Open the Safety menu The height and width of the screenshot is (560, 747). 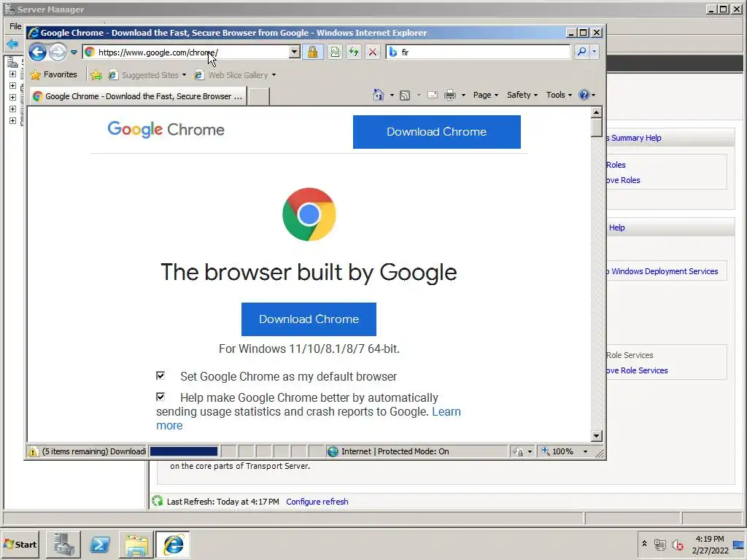pyautogui.click(x=522, y=95)
